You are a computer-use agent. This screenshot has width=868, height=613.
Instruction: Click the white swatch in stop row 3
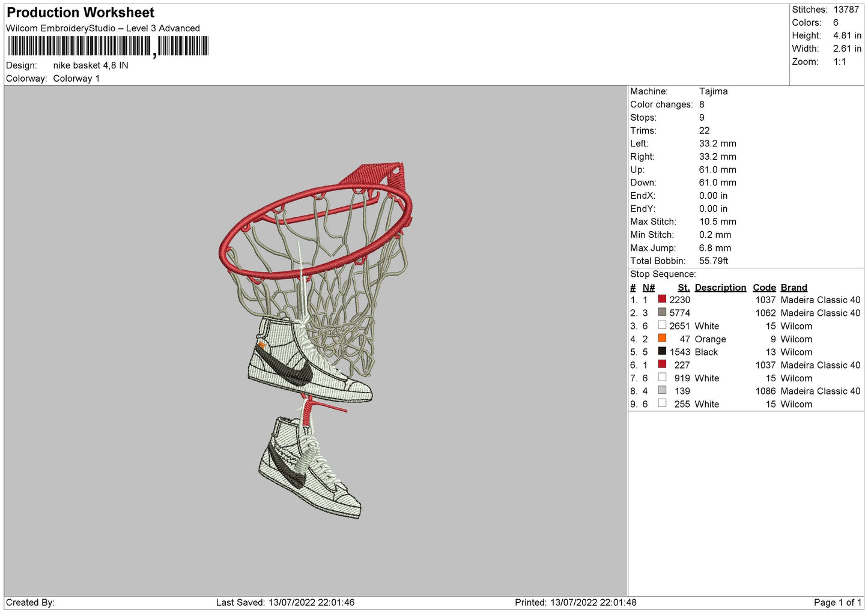(x=662, y=325)
